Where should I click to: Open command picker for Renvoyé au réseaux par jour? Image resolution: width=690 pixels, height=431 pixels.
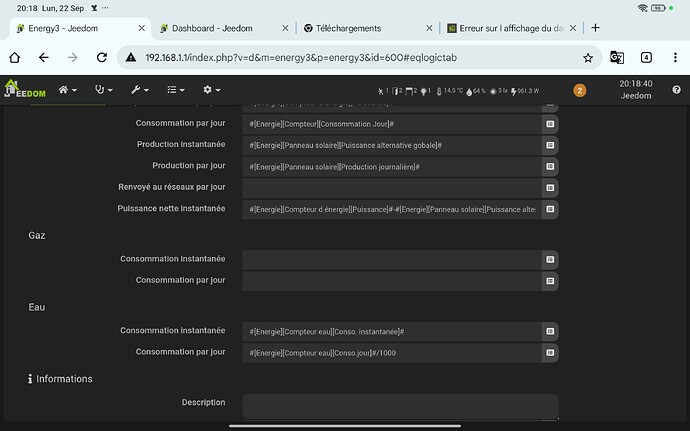coord(550,188)
